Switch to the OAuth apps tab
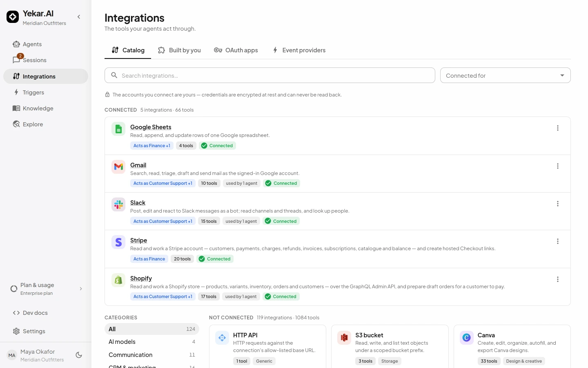This screenshot has height=368, width=588. point(236,50)
